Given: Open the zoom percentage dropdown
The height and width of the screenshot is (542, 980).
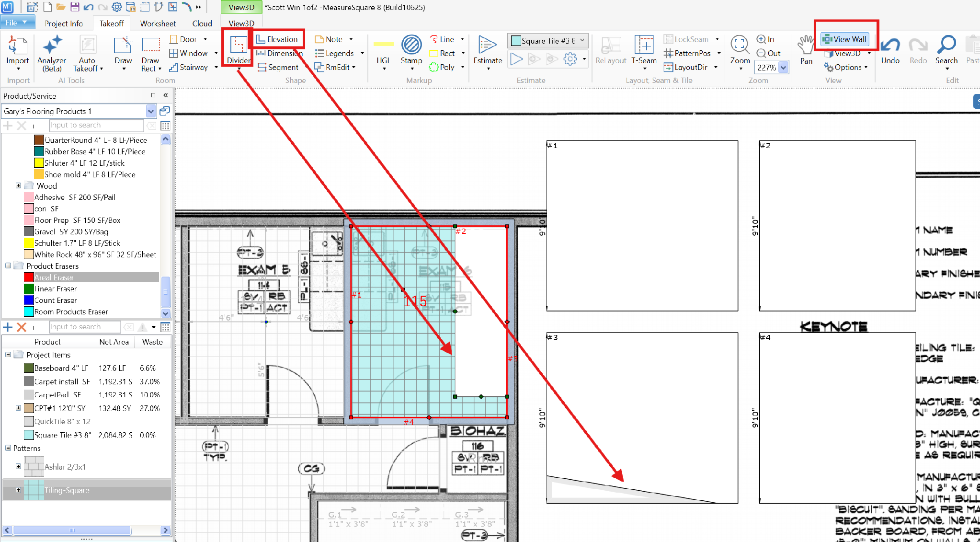Looking at the screenshot, I should click(x=784, y=68).
